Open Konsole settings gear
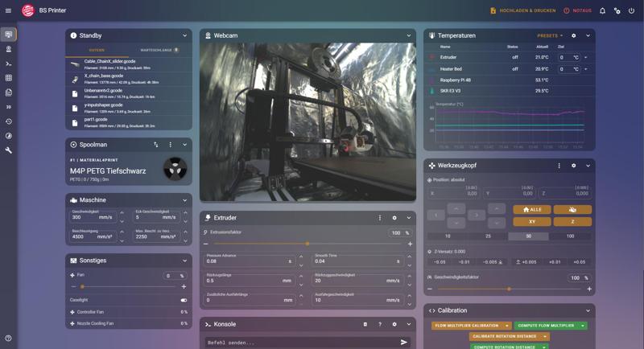 click(x=394, y=324)
